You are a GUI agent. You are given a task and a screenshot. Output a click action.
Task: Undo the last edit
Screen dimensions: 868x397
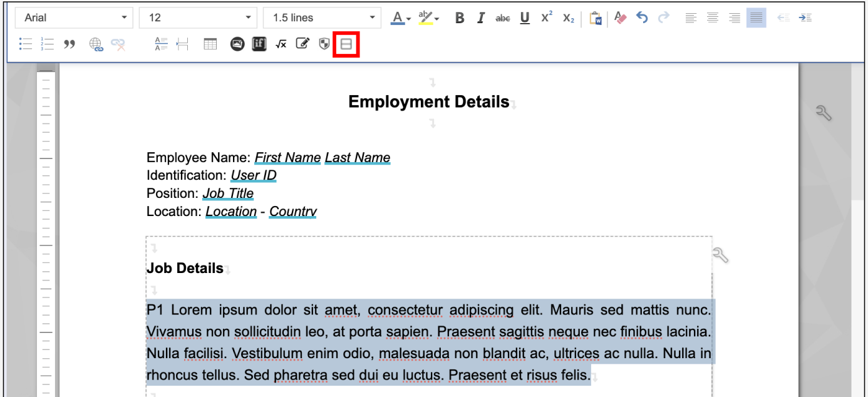(x=642, y=18)
